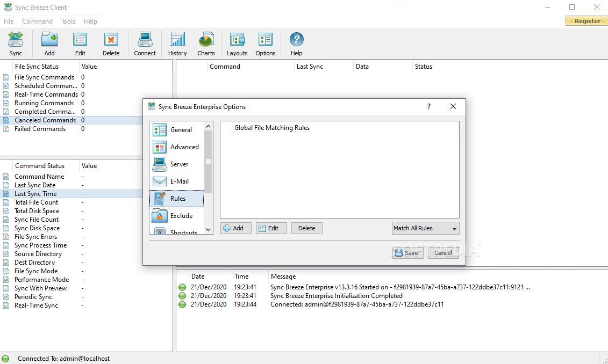Click the options sidebar scrollbar thumb
The height and width of the screenshot is (364, 608).
tap(208, 162)
